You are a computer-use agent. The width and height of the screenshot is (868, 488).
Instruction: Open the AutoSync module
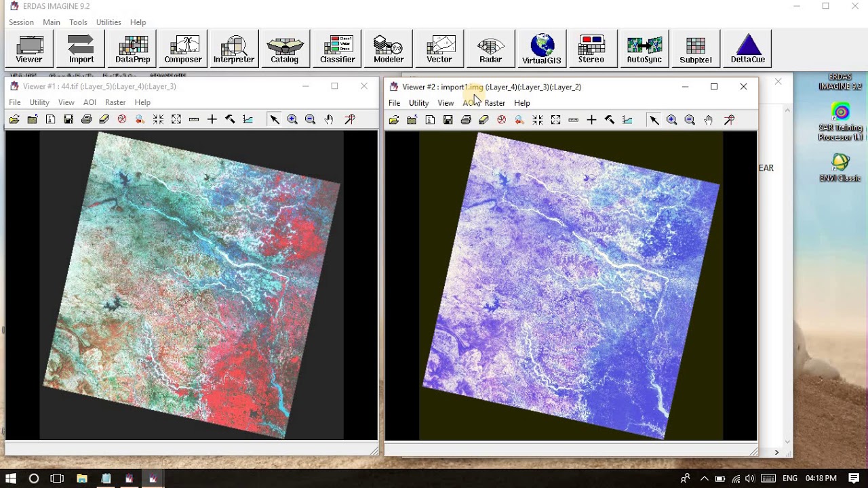[644, 49]
